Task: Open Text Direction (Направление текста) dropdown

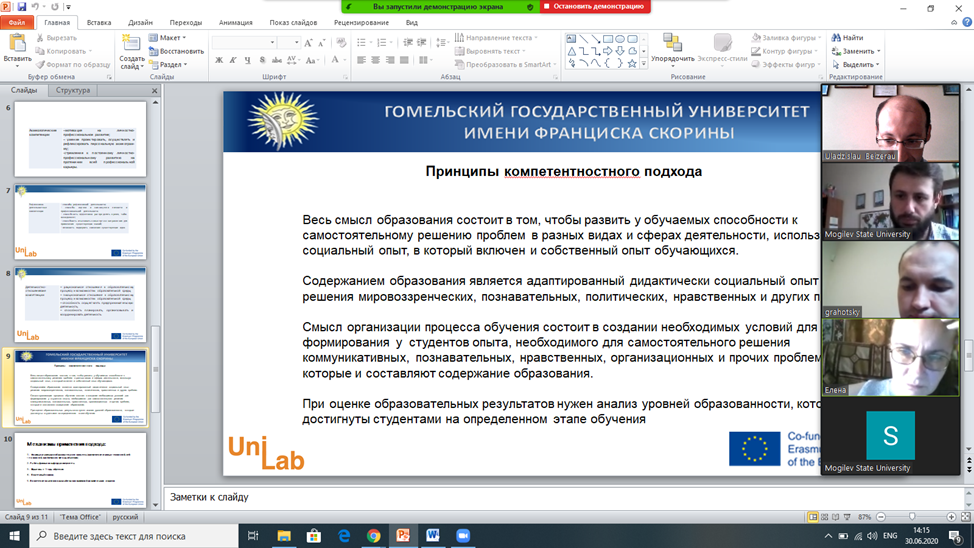Action: pyautogui.click(x=496, y=38)
